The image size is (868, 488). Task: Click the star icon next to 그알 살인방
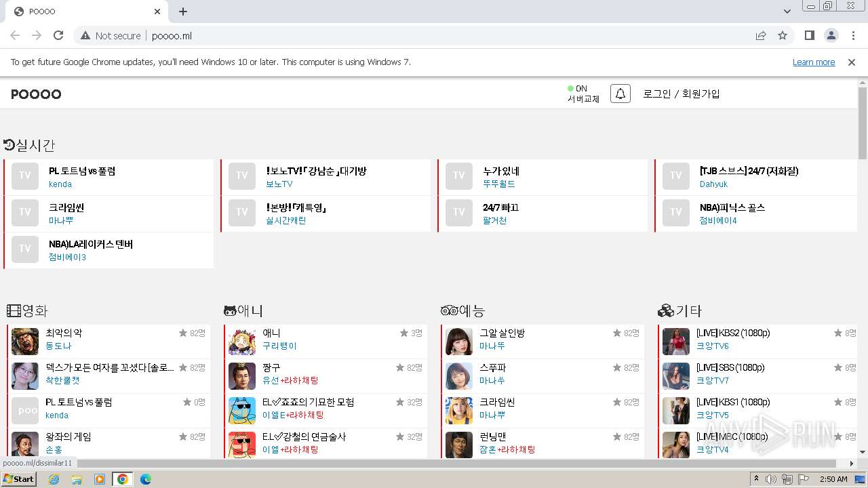click(x=617, y=333)
